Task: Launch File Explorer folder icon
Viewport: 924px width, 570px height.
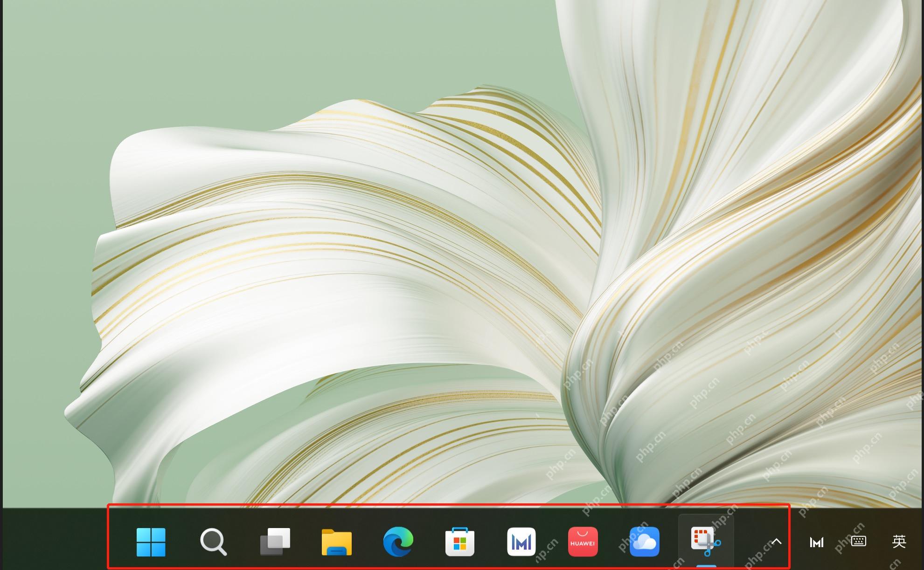Action: (337, 542)
